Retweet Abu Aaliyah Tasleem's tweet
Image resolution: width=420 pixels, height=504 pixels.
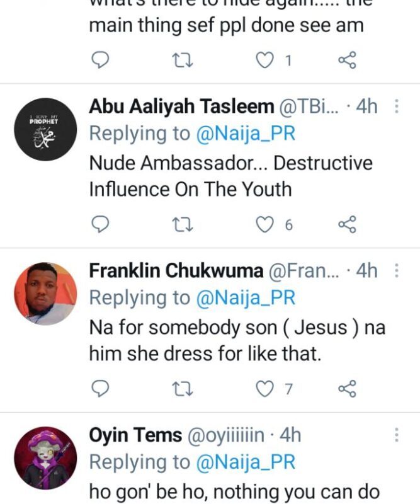click(x=183, y=224)
